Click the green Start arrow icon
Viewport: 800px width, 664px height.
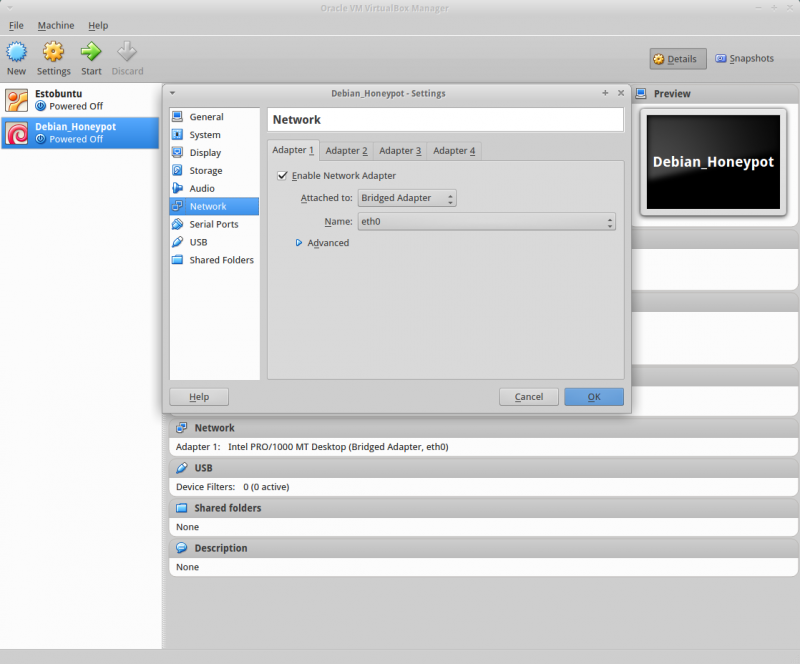[x=91, y=52]
